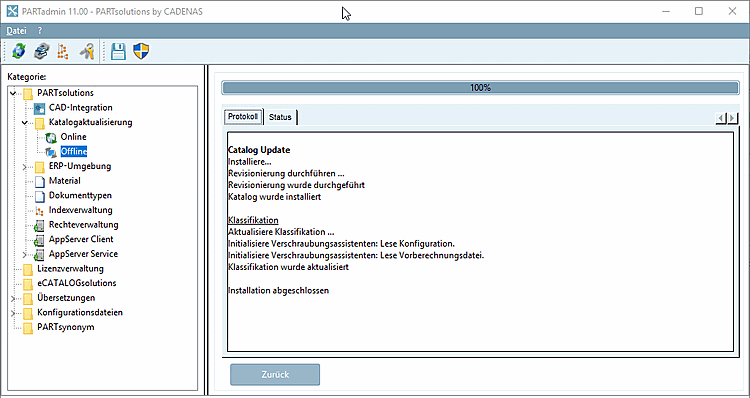750x398 pixels.
Task: Expand the Übersetzungen folder node
Action: (13, 298)
